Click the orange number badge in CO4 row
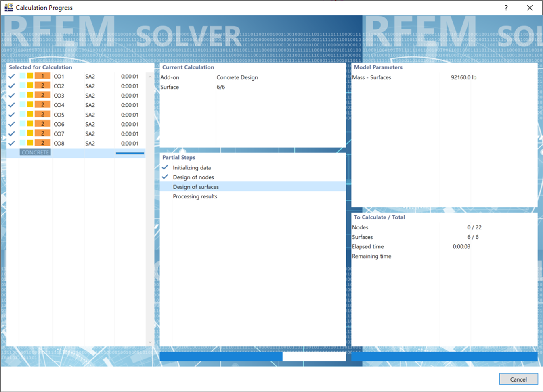Viewport: 543px width, 392px height. pyautogui.click(x=42, y=105)
